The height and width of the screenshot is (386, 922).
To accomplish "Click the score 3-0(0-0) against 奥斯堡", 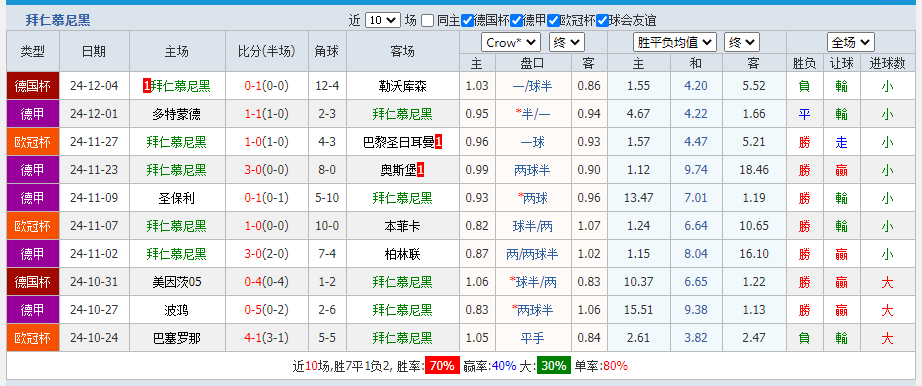I will click(267, 170).
